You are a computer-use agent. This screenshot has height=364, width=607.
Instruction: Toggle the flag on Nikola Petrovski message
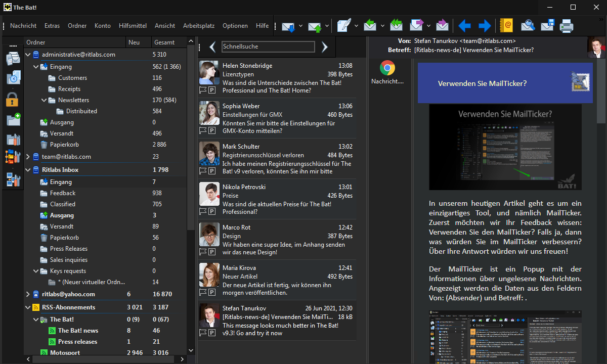tap(203, 211)
